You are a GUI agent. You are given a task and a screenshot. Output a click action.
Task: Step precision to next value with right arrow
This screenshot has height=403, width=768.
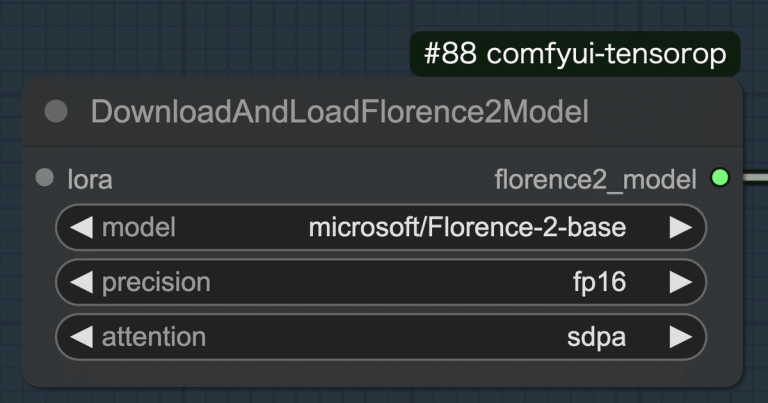(680, 282)
